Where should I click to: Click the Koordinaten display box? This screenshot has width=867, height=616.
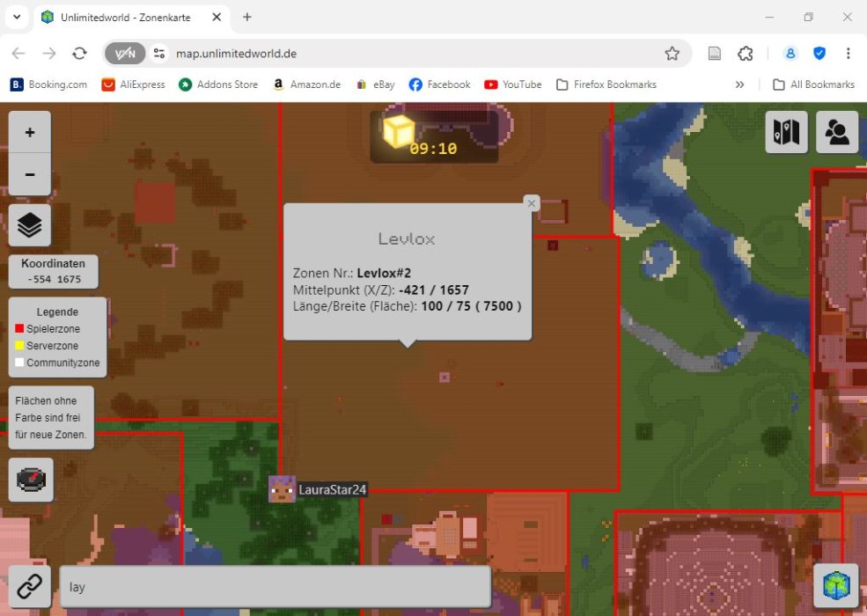pyautogui.click(x=54, y=272)
